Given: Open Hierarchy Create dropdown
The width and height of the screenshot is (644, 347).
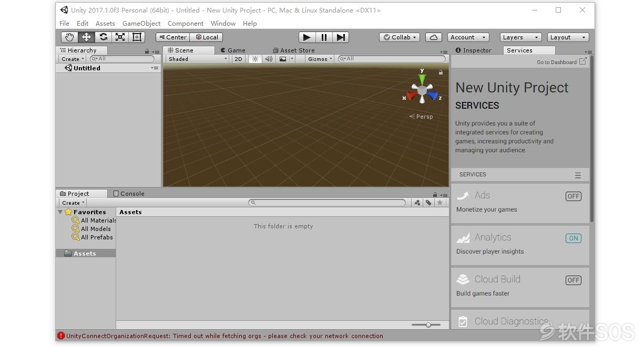Looking at the screenshot, I should tap(73, 59).
